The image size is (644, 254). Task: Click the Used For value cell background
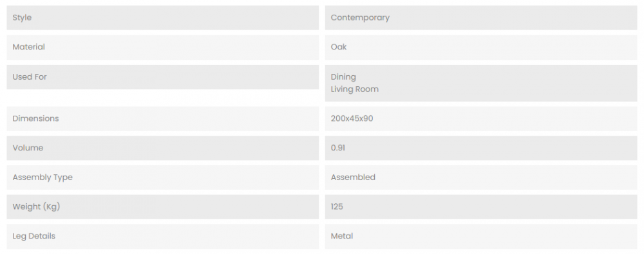(x=481, y=83)
